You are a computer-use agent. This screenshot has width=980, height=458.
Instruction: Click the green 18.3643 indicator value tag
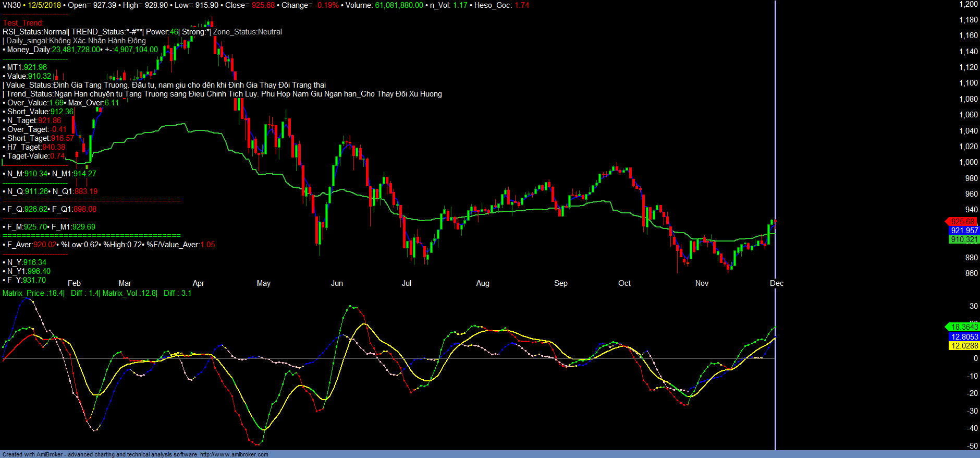pyautogui.click(x=964, y=327)
